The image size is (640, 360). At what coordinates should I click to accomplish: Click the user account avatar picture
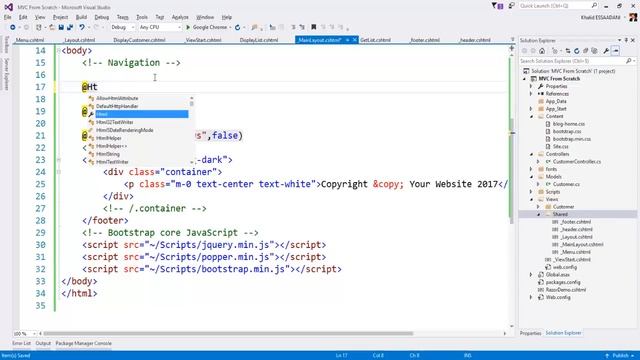point(633,17)
